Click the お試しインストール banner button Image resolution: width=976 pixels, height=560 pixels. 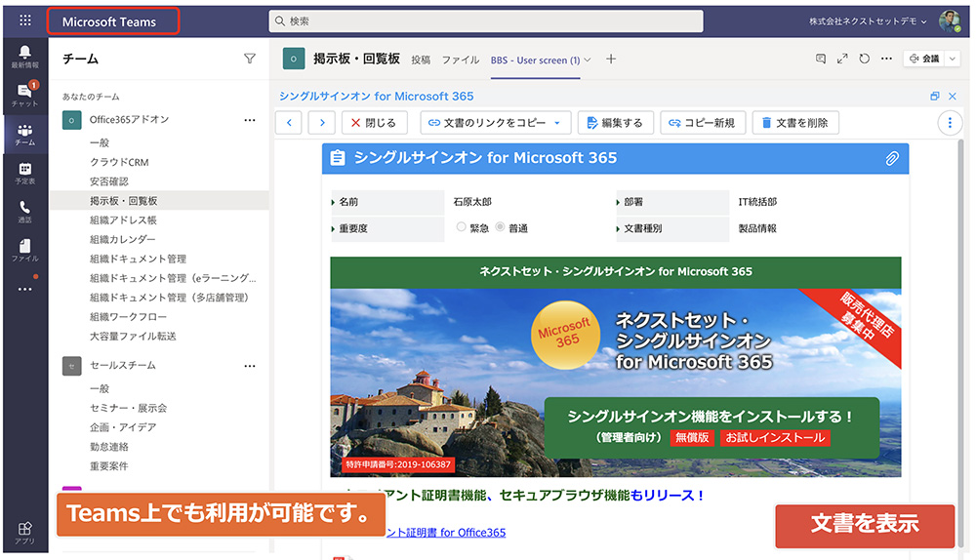coord(775,437)
